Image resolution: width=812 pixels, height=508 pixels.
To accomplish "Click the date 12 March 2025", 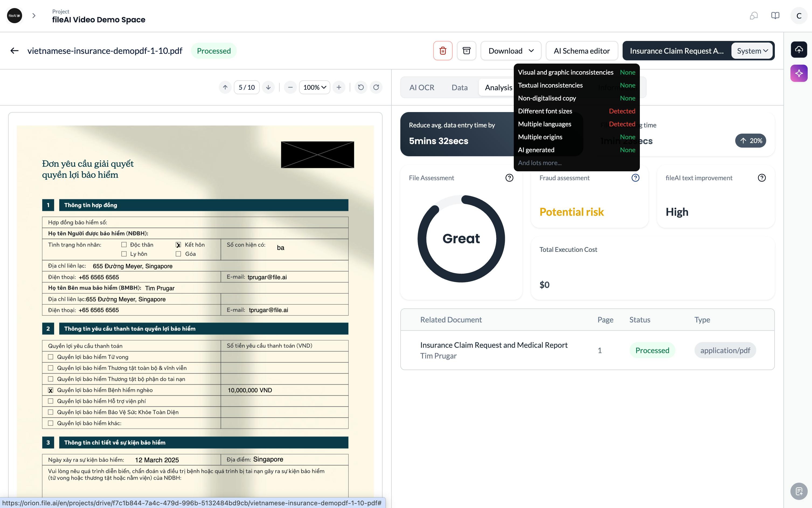I will click(157, 460).
